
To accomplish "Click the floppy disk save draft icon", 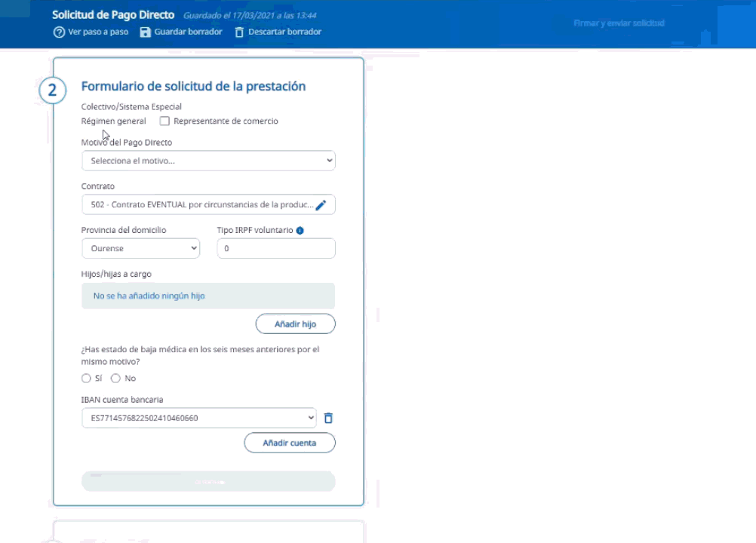I will [x=146, y=32].
